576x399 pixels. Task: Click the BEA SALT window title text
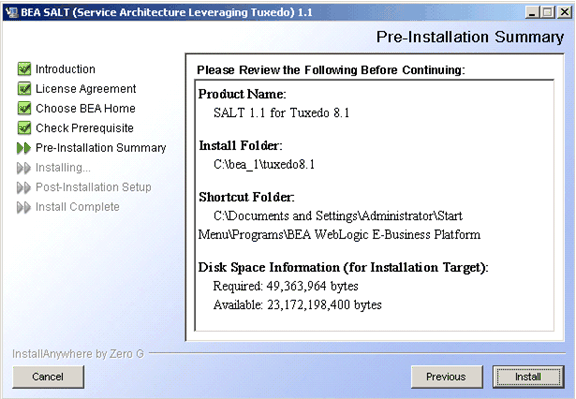tap(166, 12)
